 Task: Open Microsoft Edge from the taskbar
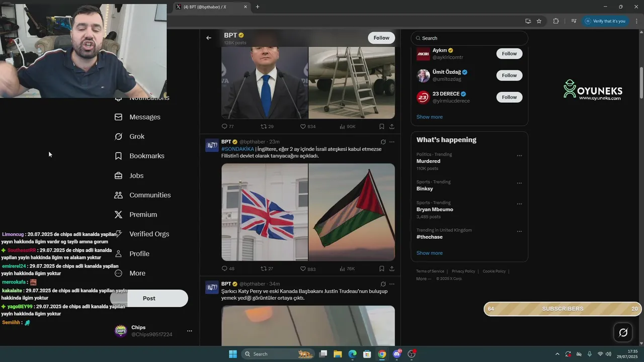(x=353, y=354)
